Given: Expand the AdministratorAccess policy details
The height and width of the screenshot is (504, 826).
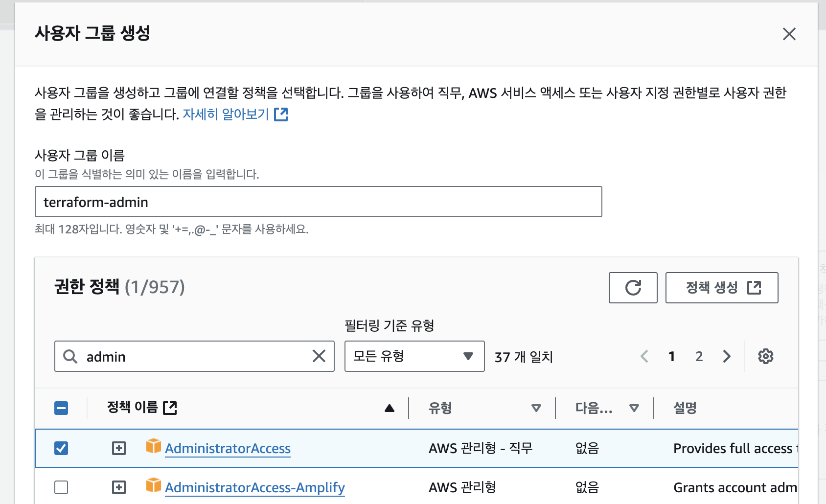Looking at the screenshot, I should pos(119,448).
